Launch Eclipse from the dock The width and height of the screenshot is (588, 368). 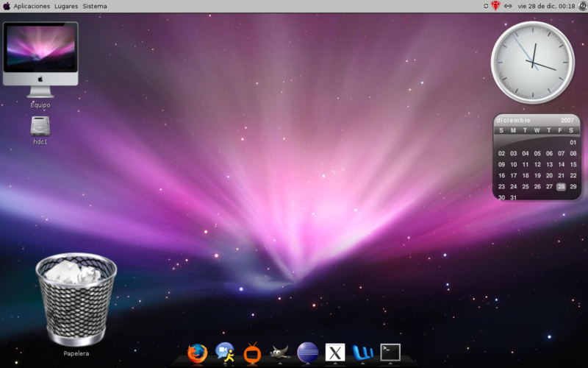(x=307, y=353)
